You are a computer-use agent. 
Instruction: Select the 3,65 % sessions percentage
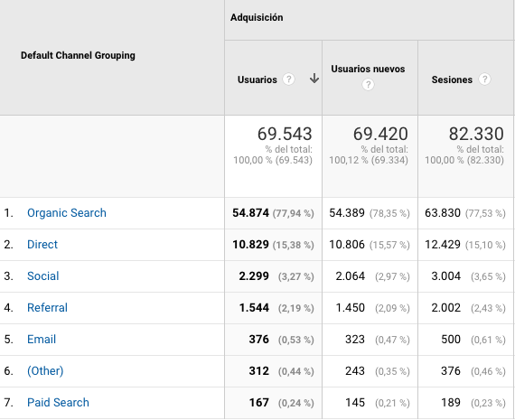coord(488,276)
